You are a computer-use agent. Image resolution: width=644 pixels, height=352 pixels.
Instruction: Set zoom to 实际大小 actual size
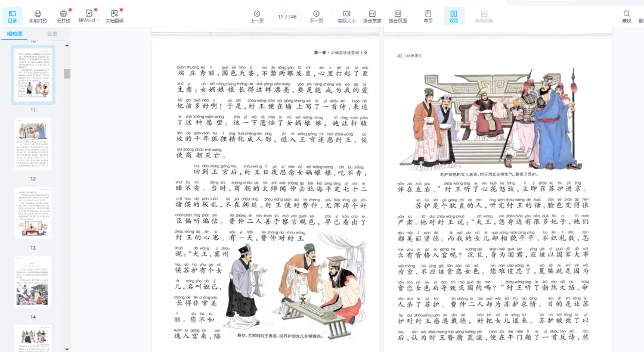click(x=346, y=17)
